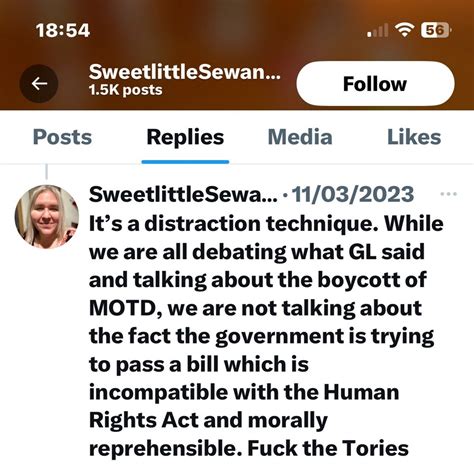Tap the back arrow button
This screenshot has width=474, height=467.
[x=39, y=83]
